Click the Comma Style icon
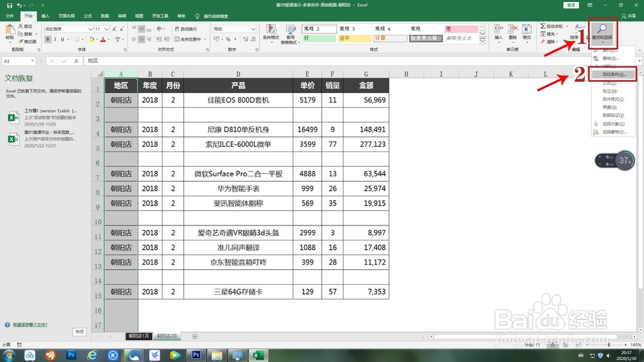 (236, 39)
